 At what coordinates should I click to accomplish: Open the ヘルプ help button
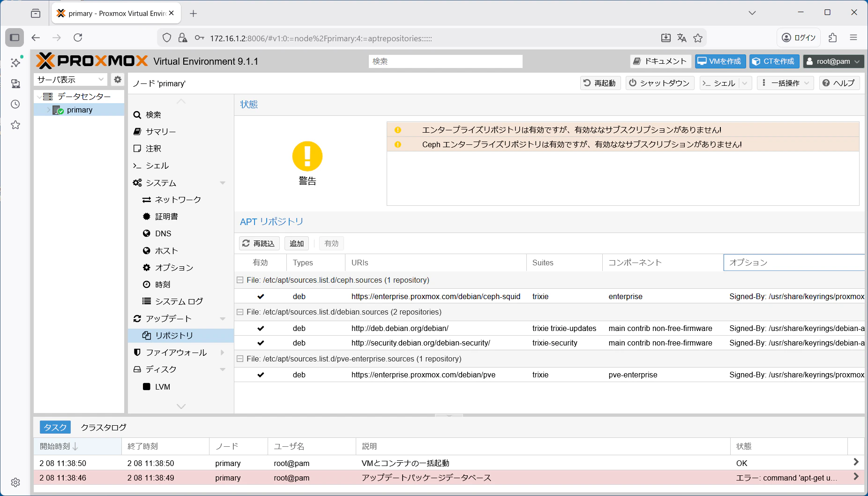(839, 83)
